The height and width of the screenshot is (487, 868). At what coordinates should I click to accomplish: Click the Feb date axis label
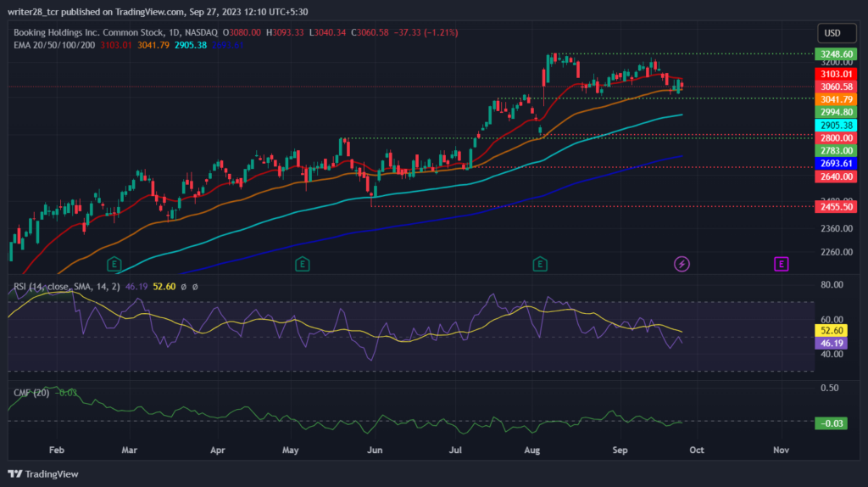(x=57, y=450)
